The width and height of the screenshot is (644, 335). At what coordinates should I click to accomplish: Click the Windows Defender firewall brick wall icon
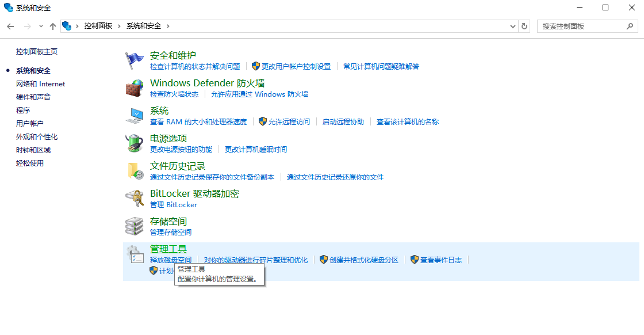pos(135,88)
